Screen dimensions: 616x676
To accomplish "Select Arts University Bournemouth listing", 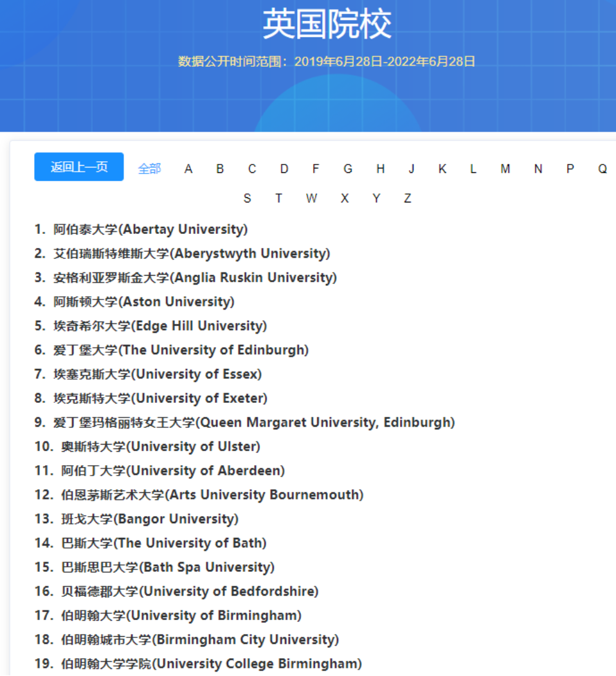I will [x=212, y=495].
